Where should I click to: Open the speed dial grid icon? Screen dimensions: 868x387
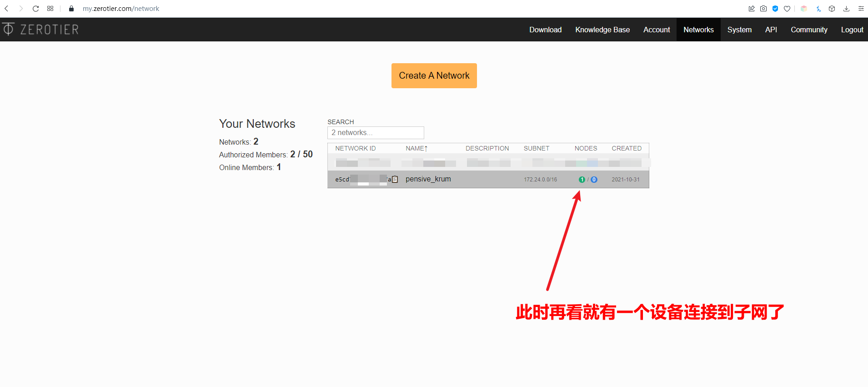50,9
